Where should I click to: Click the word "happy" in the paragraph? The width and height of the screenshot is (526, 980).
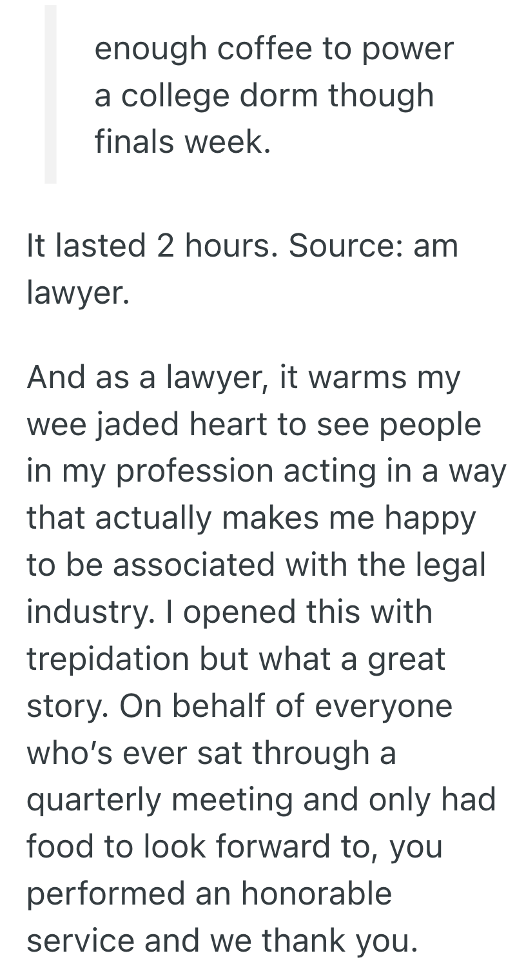pyautogui.click(x=430, y=518)
